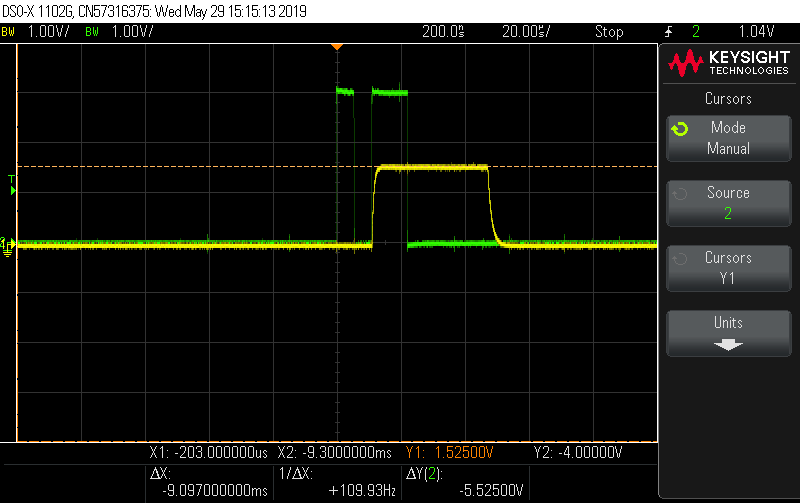Click the trigger source channel 2 indicator
The height and width of the screenshot is (503, 800).
(x=696, y=32)
